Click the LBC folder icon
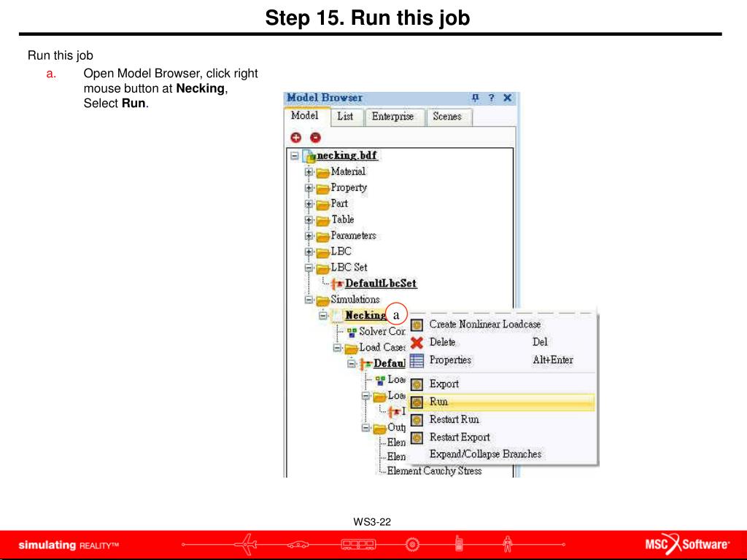 coord(323,252)
